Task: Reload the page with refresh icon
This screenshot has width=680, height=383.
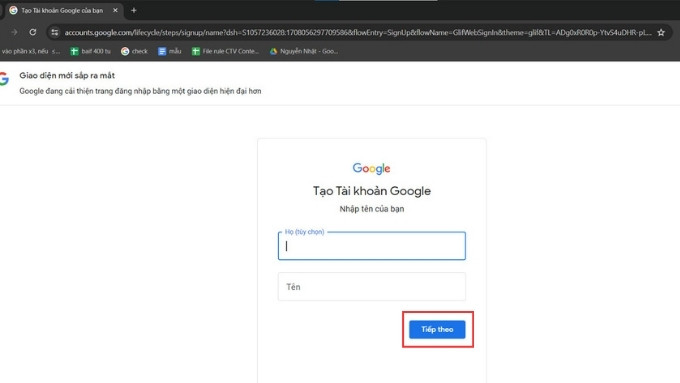Action: click(x=33, y=32)
